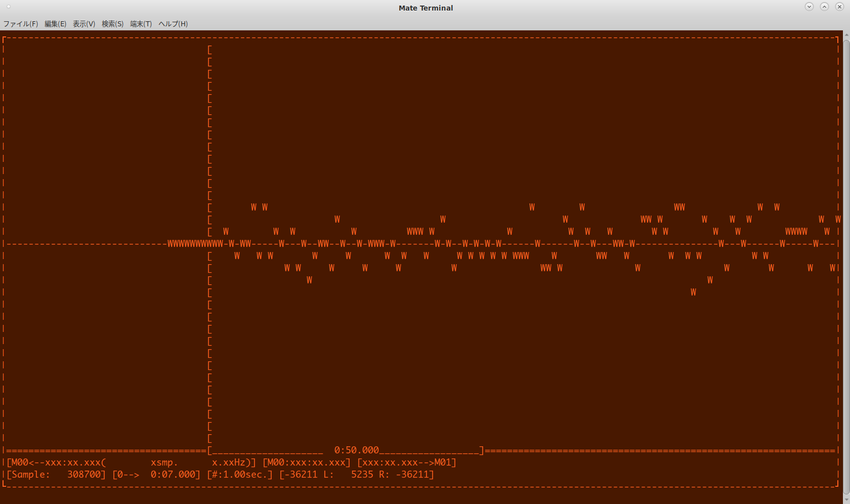Click the 0:50.000 timeline position label
The image size is (850, 504).
tap(356, 450)
